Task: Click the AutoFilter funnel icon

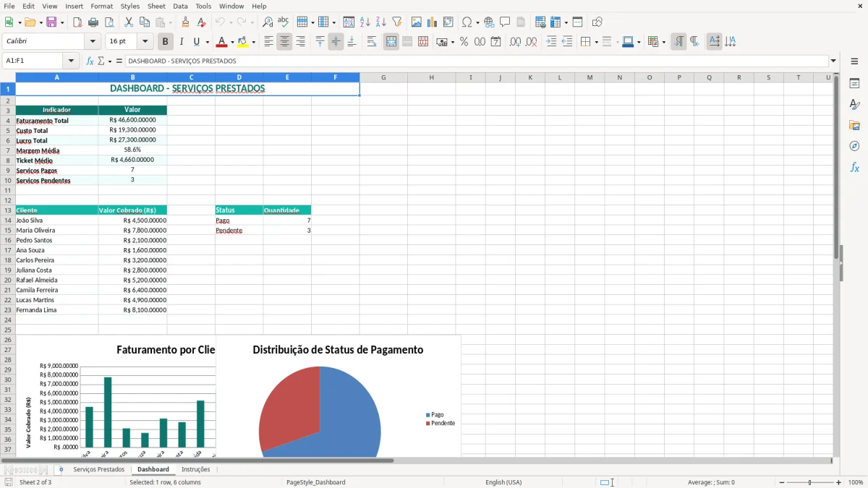Action: pos(396,22)
